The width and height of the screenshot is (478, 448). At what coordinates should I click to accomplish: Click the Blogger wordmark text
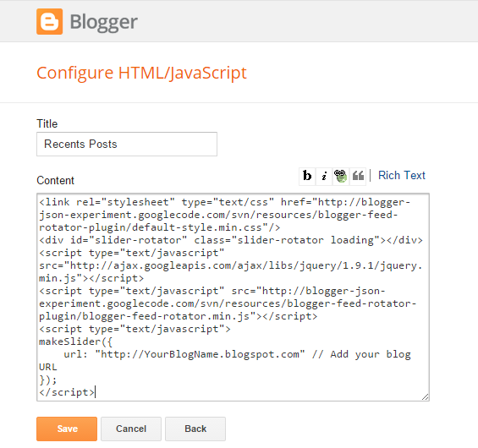coord(104,23)
